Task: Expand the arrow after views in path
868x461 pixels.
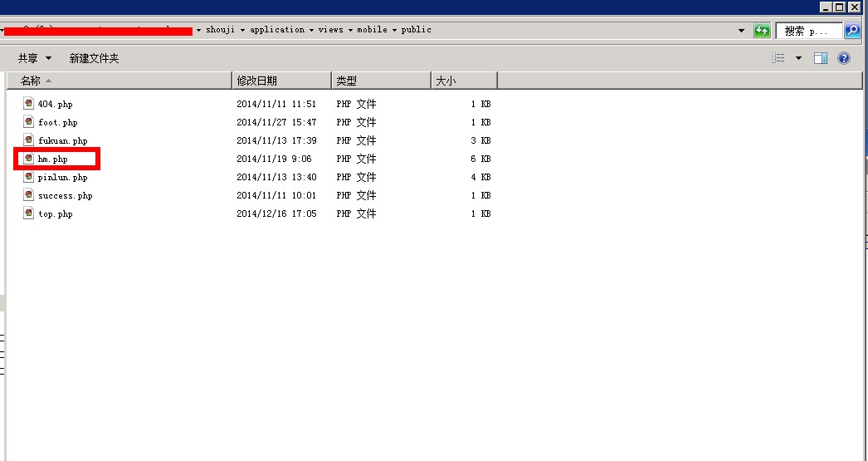Action: tap(349, 30)
